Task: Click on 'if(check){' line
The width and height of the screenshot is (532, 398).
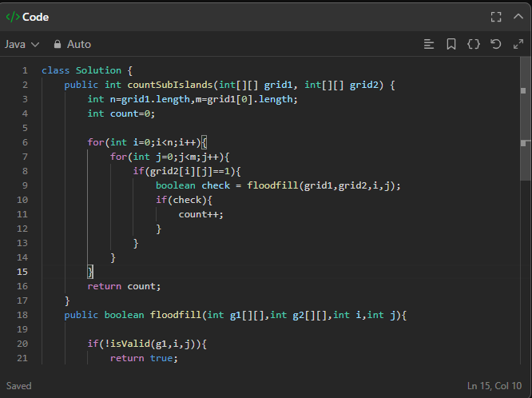Action: (x=184, y=200)
